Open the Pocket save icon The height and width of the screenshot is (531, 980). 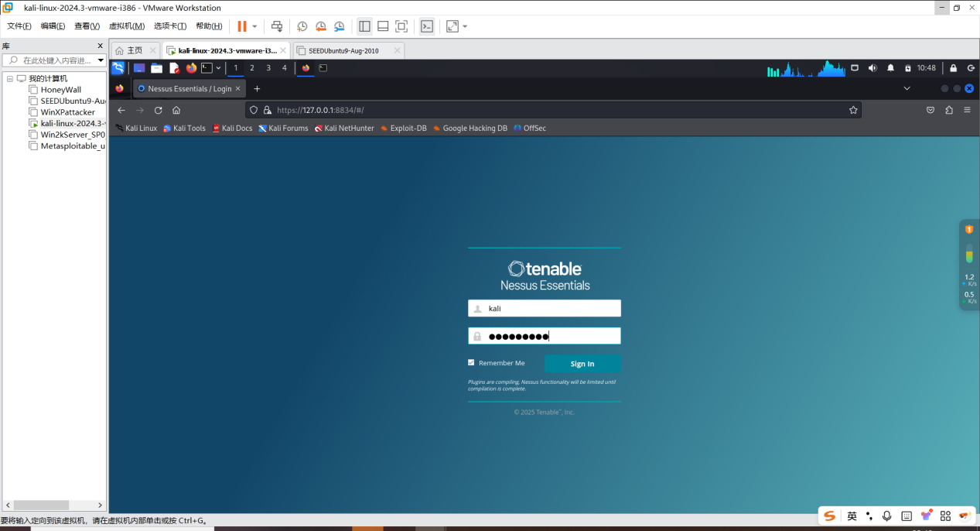pyautogui.click(x=930, y=110)
